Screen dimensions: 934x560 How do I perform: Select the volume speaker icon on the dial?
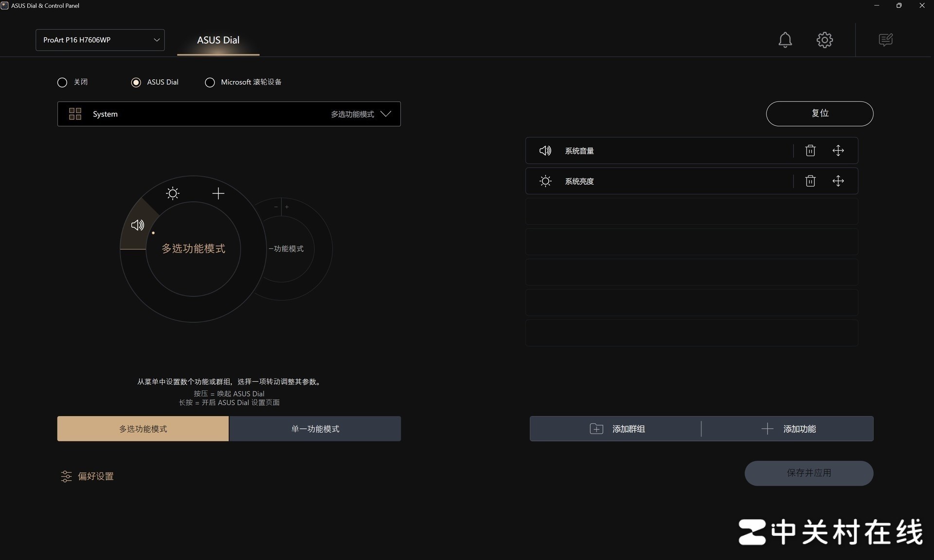pos(138,225)
